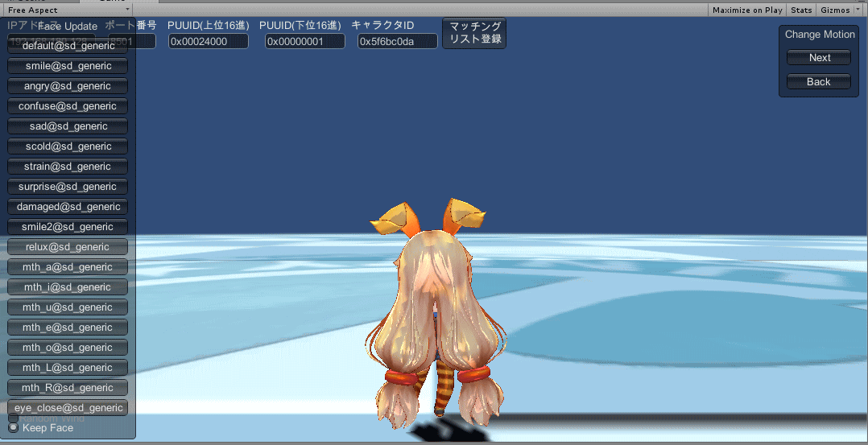The image size is (868, 445).
Task: Apply the angry@sd_generic expression
Action: click(x=68, y=86)
